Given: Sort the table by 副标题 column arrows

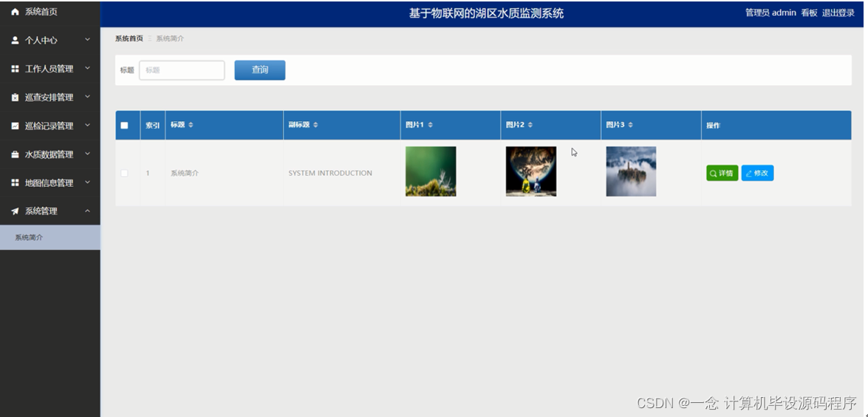Looking at the screenshot, I should (315, 125).
